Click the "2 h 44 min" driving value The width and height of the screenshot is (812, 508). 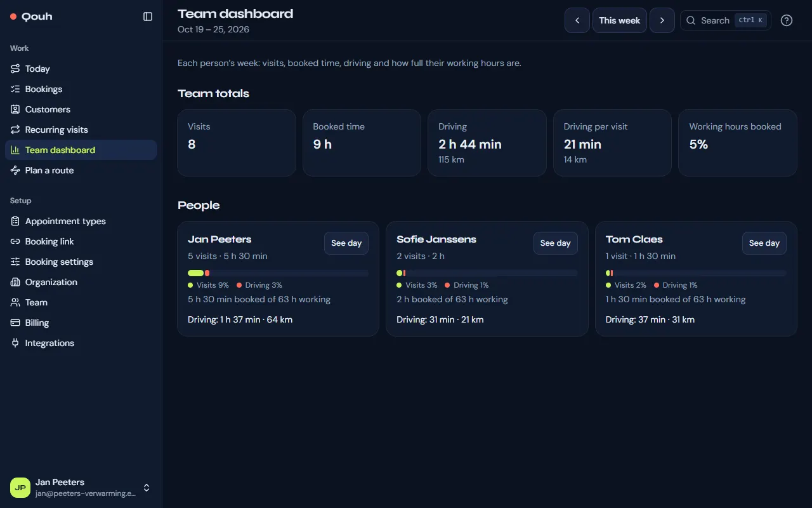[470, 144]
